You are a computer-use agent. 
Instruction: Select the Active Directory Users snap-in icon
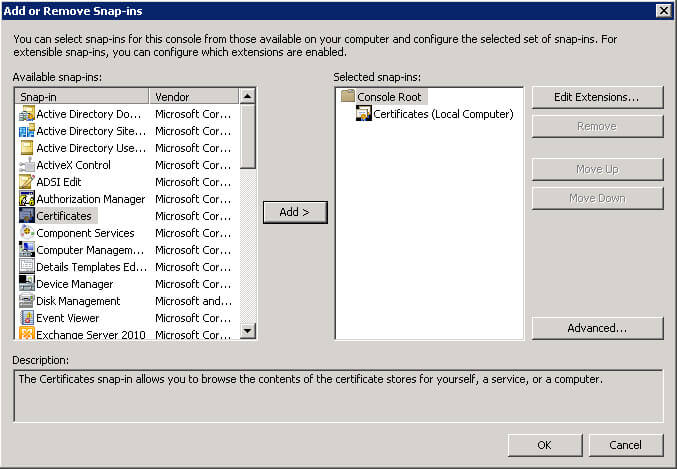pos(27,148)
